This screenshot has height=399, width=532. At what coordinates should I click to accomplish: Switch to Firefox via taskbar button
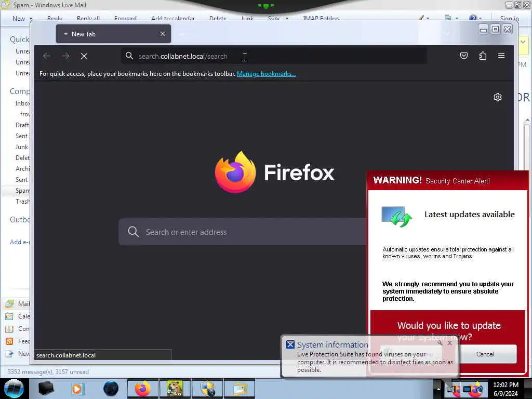pos(142,389)
